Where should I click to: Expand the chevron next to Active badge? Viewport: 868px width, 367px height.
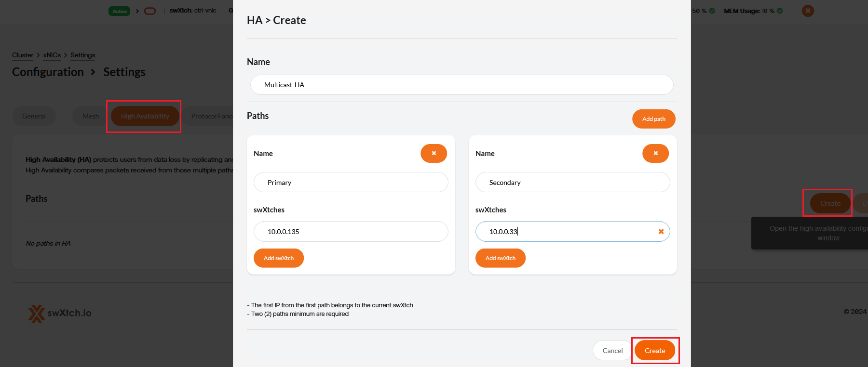coord(137,11)
